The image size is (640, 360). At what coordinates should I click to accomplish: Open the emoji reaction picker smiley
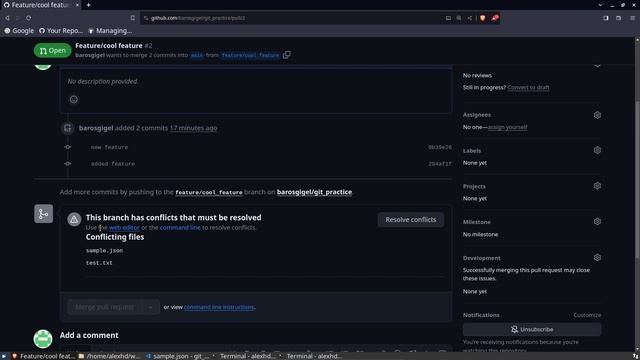(x=73, y=99)
